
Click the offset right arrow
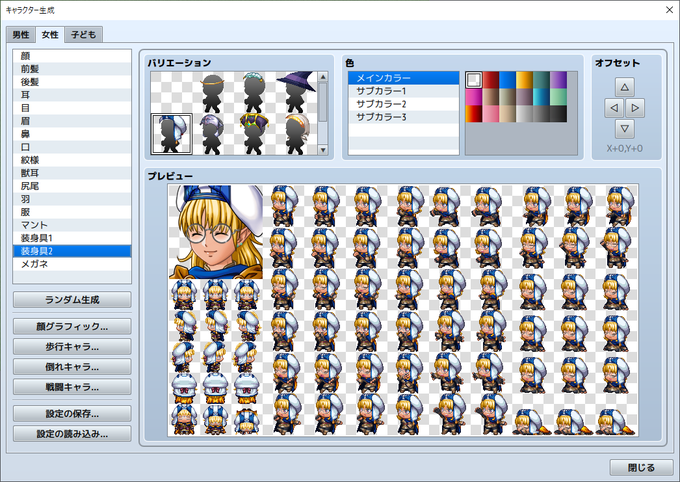[x=635, y=108]
